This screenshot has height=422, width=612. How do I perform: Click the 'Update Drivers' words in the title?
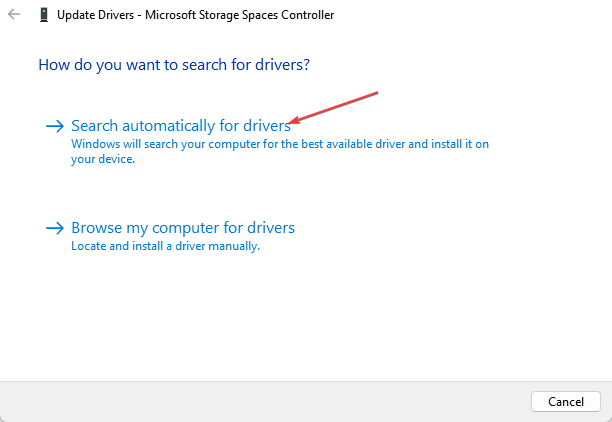[x=96, y=15]
